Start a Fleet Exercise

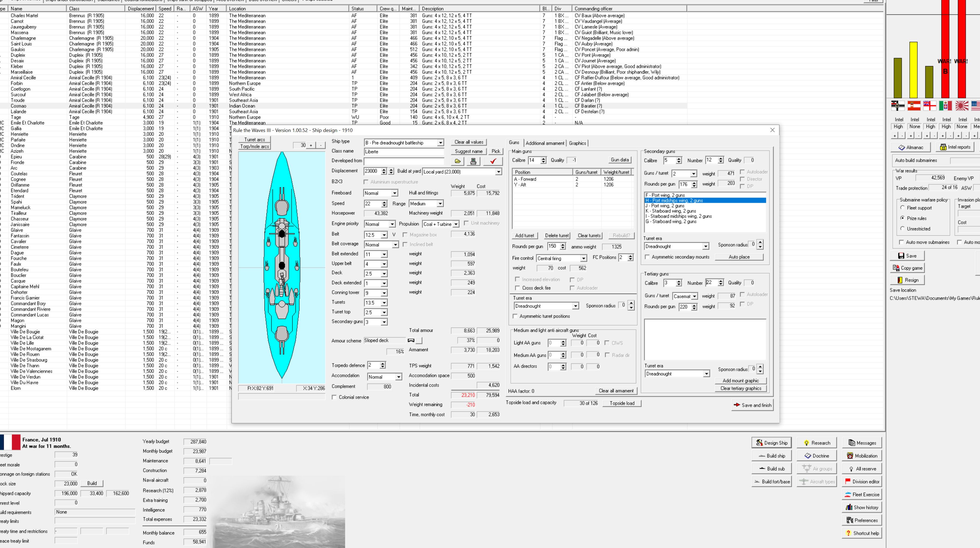[x=862, y=495]
